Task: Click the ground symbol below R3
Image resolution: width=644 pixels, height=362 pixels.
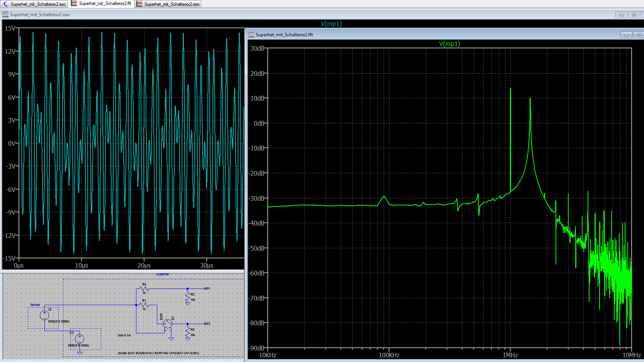Action: (x=188, y=304)
